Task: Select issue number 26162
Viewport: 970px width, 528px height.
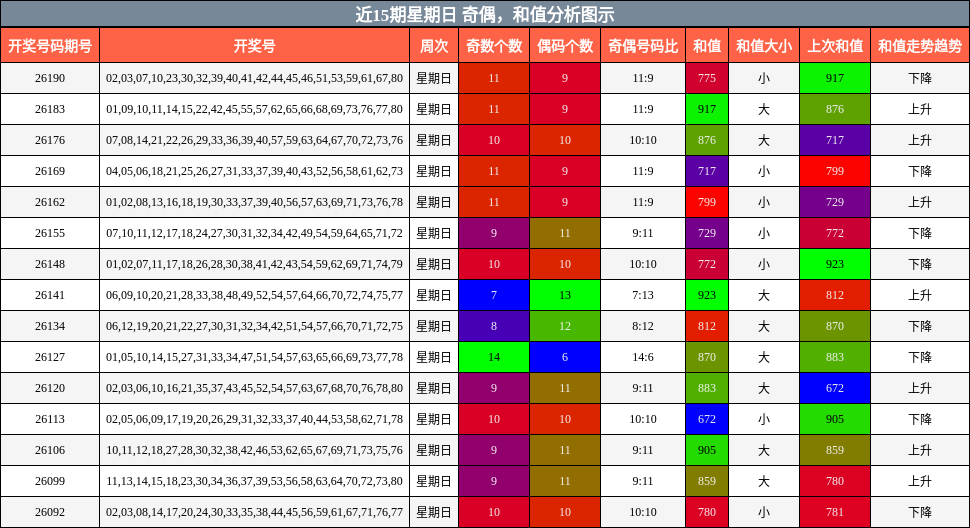Action: 50,202
